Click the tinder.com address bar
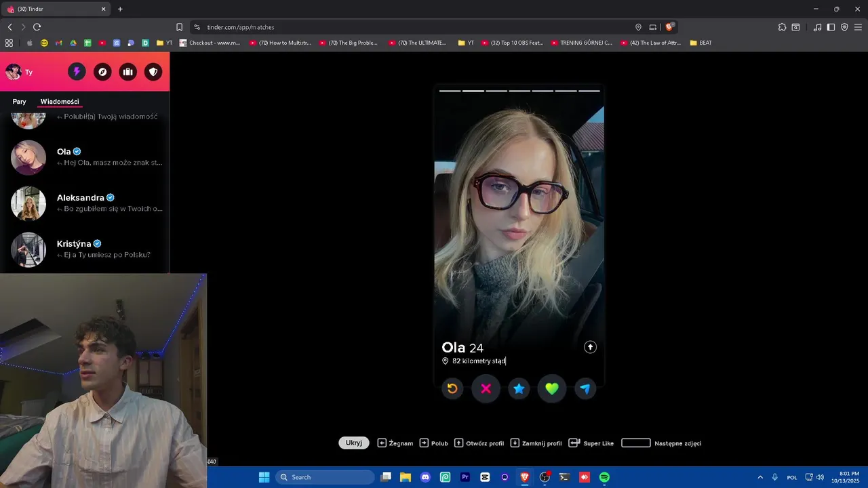The height and width of the screenshot is (488, 868). tap(434, 27)
